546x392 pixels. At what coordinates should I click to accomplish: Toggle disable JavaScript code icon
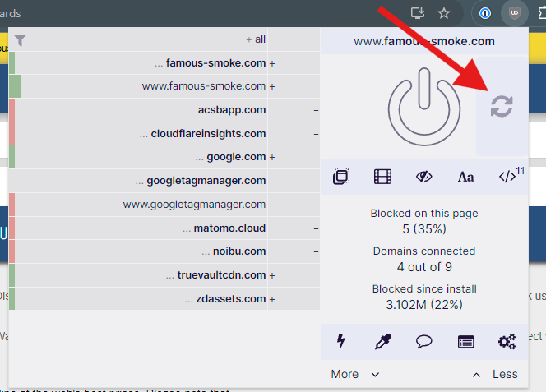click(507, 177)
